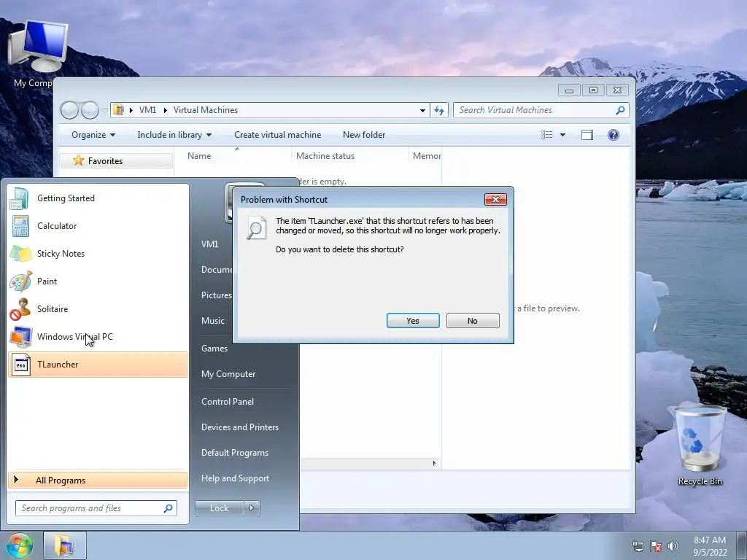Open My Computer from Start menu
Viewport: 747px width, 560px height.
[228, 374]
